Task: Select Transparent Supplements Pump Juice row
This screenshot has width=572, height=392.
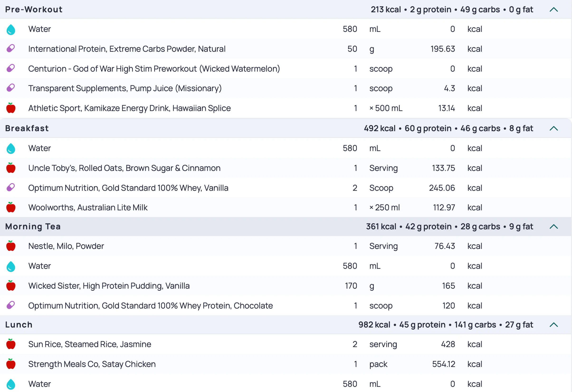Action: (125, 88)
